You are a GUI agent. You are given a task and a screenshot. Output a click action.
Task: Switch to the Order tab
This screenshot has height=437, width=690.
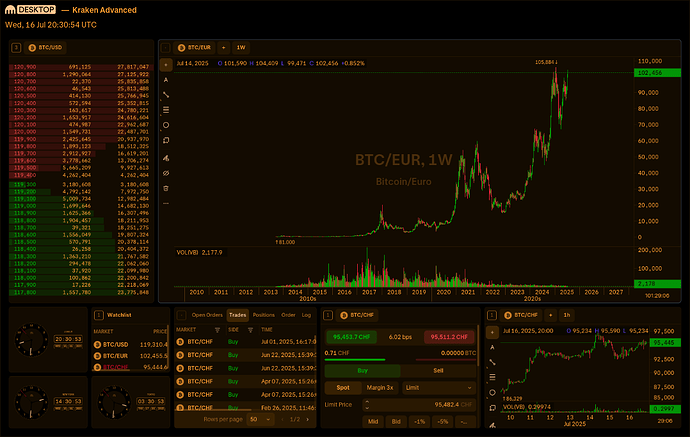[288, 315]
